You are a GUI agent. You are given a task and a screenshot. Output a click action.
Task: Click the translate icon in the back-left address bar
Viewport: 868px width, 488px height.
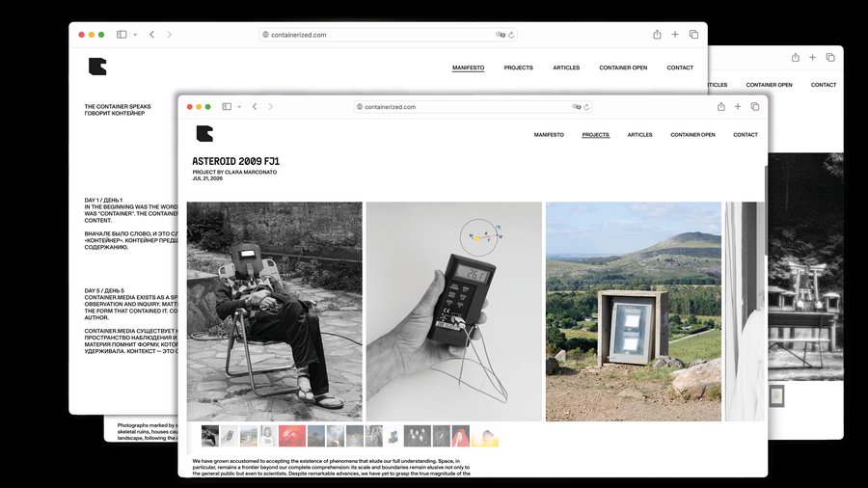501,35
